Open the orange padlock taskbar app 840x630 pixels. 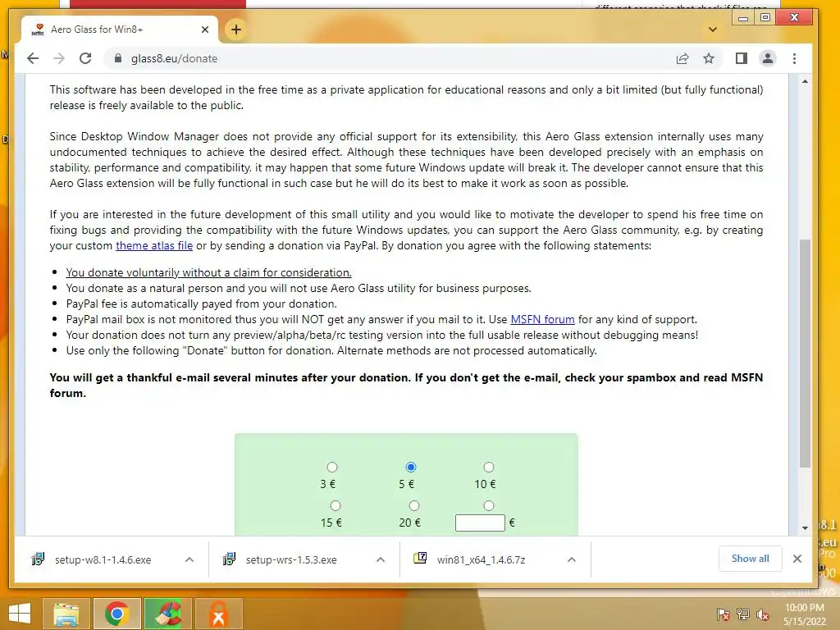[x=218, y=614]
